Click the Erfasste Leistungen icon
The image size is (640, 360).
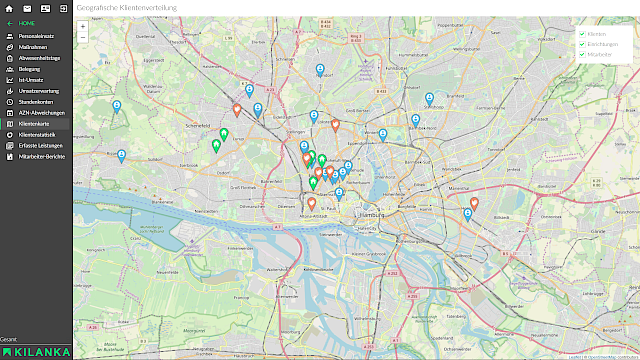pyautogui.click(x=10, y=146)
